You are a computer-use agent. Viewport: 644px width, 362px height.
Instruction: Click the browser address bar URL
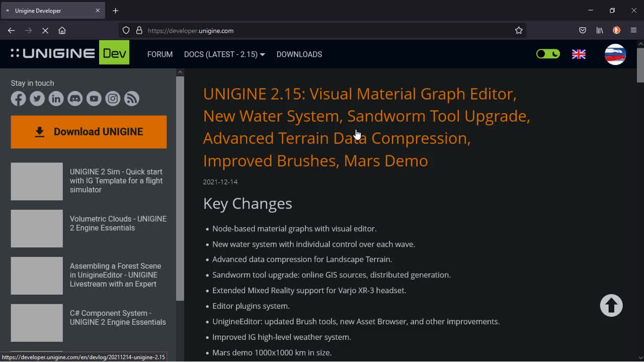[191, 31]
